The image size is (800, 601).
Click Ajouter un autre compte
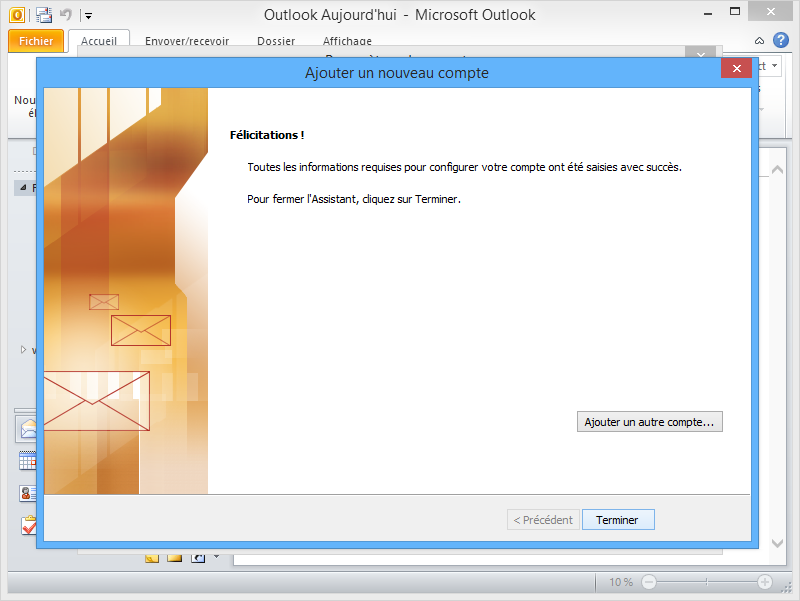649,421
